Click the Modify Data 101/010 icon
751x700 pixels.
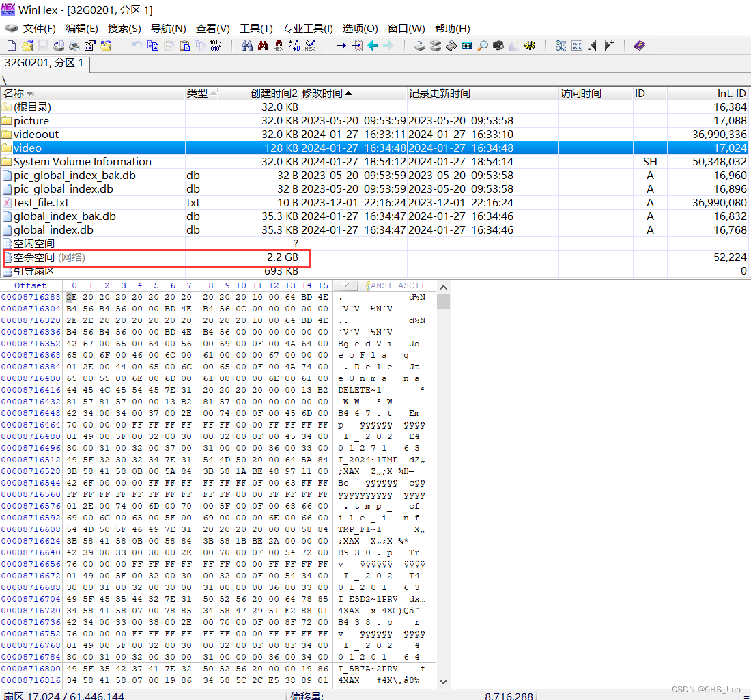216,46
